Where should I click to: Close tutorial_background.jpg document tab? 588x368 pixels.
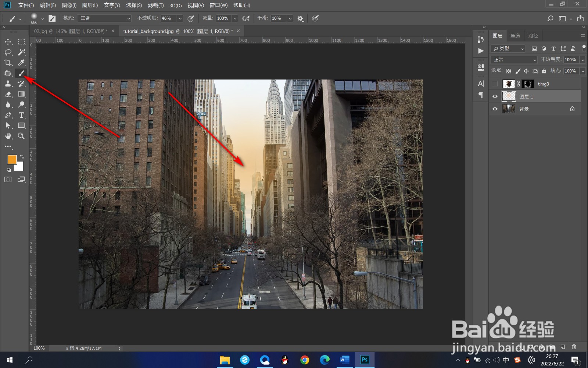(238, 31)
